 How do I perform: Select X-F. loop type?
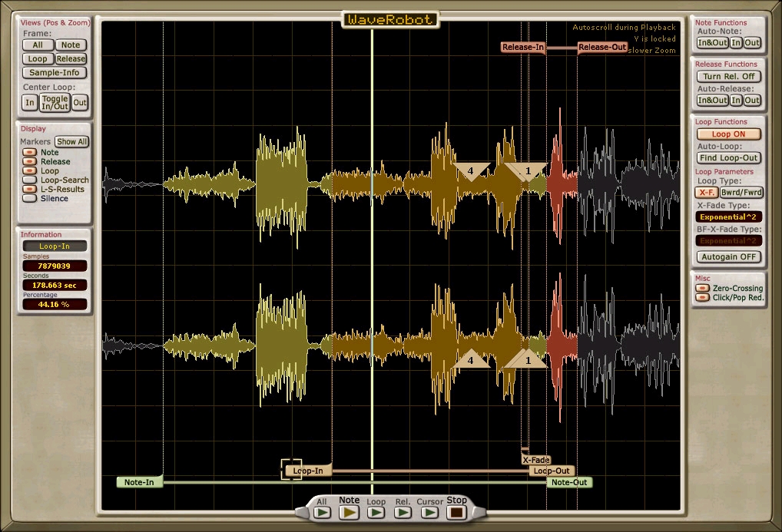point(706,193)
